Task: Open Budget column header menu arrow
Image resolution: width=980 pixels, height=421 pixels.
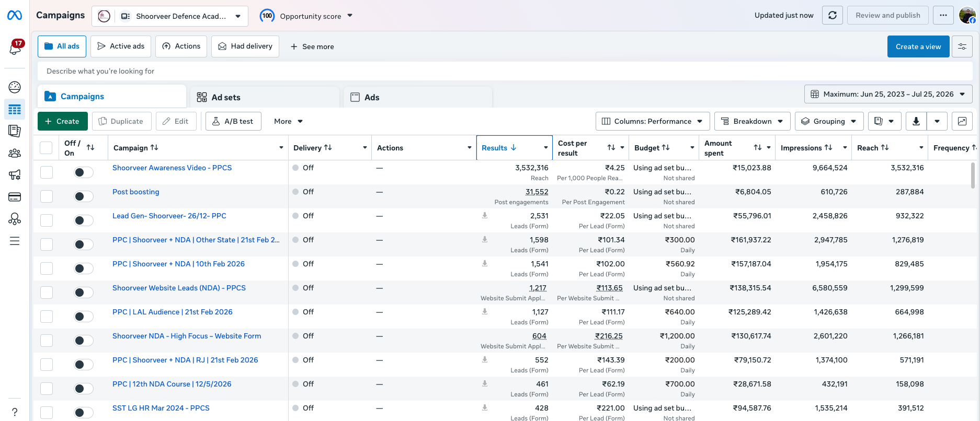Action: pyautogui.click(x=692, y=148)
